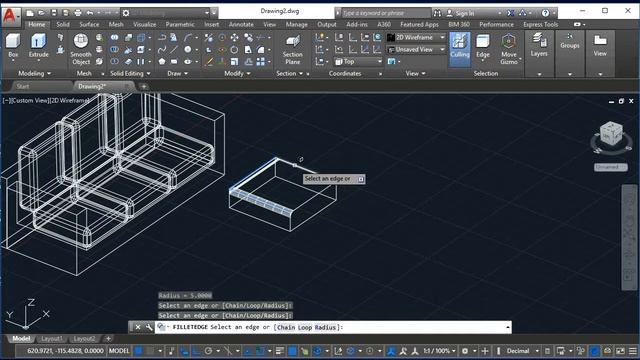The width and height of the screenshot is (640, 360).
Task: Click the Line draw tool
Action: click(x=174, y=50)
